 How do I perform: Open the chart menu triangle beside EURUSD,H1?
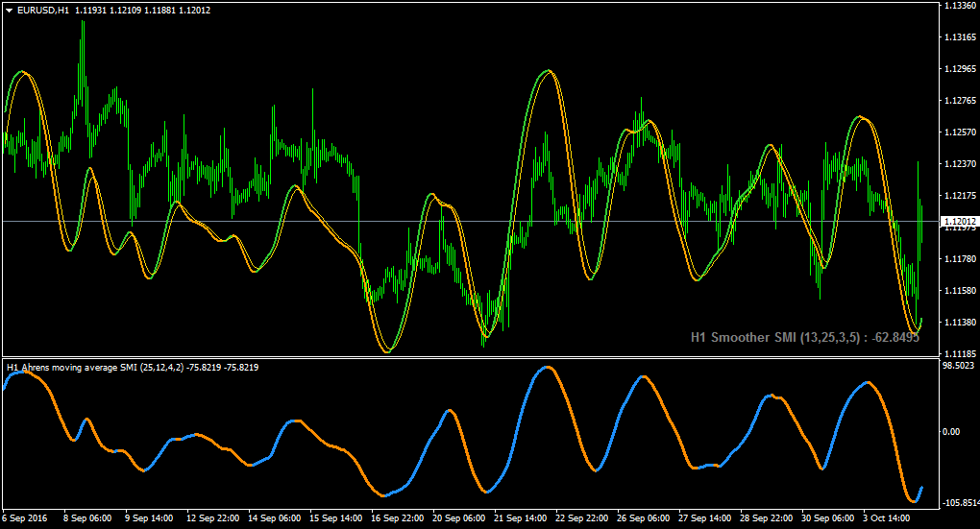click(10, 11)
